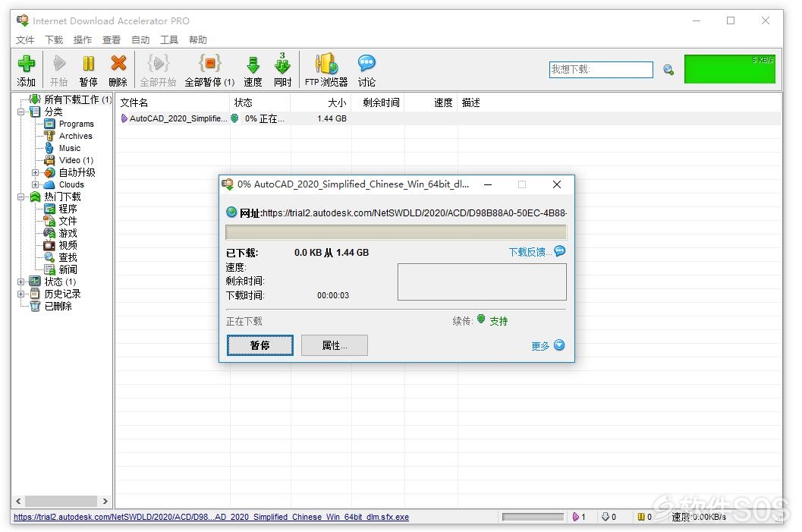This screenshot has height=532, width=802.
Task: Select the Deleted (已删除) tree item
Action: pos(58,307)
